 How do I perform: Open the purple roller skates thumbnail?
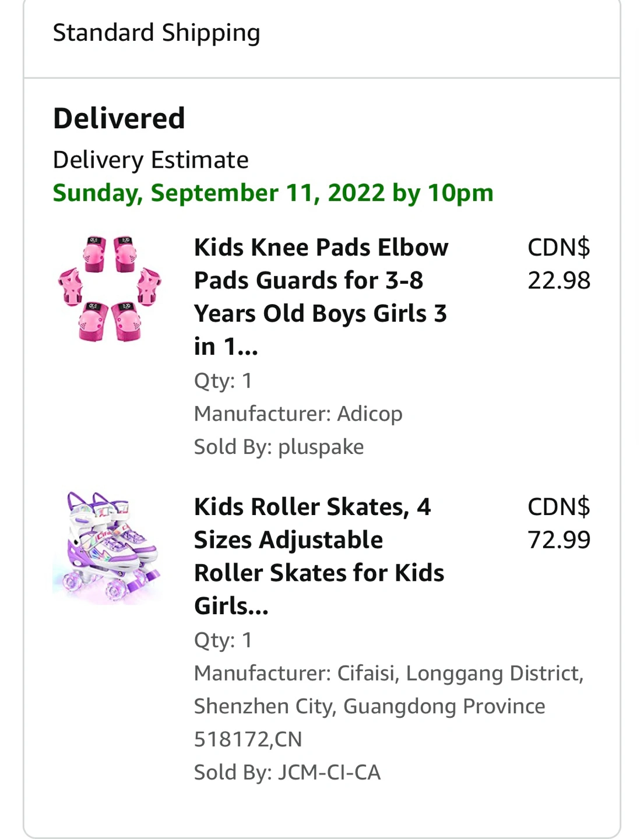(x=106, y=547)
